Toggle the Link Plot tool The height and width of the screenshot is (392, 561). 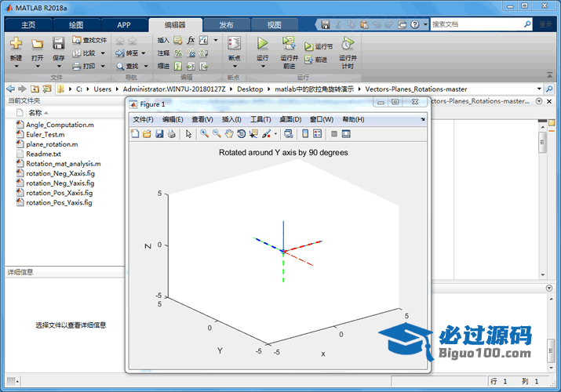288,134
